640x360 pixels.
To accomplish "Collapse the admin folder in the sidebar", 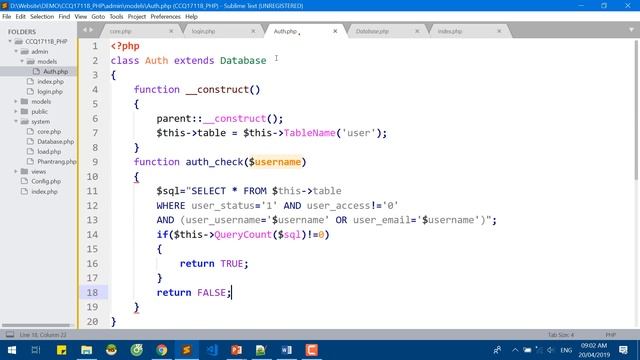I will [x=16, y=51].
